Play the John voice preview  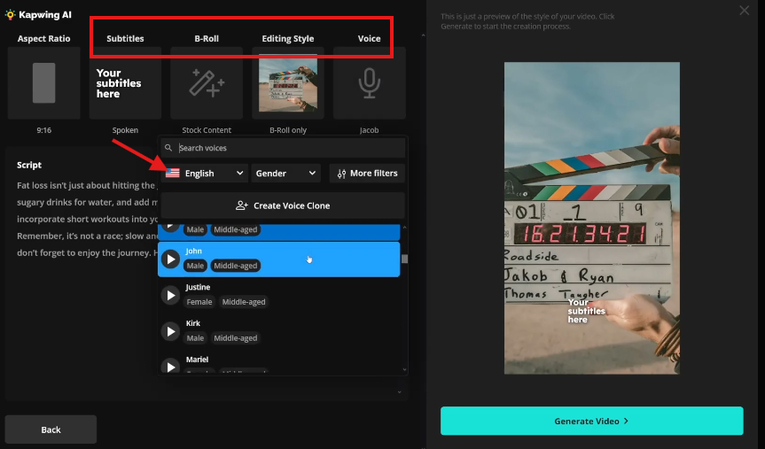(170, 259)
